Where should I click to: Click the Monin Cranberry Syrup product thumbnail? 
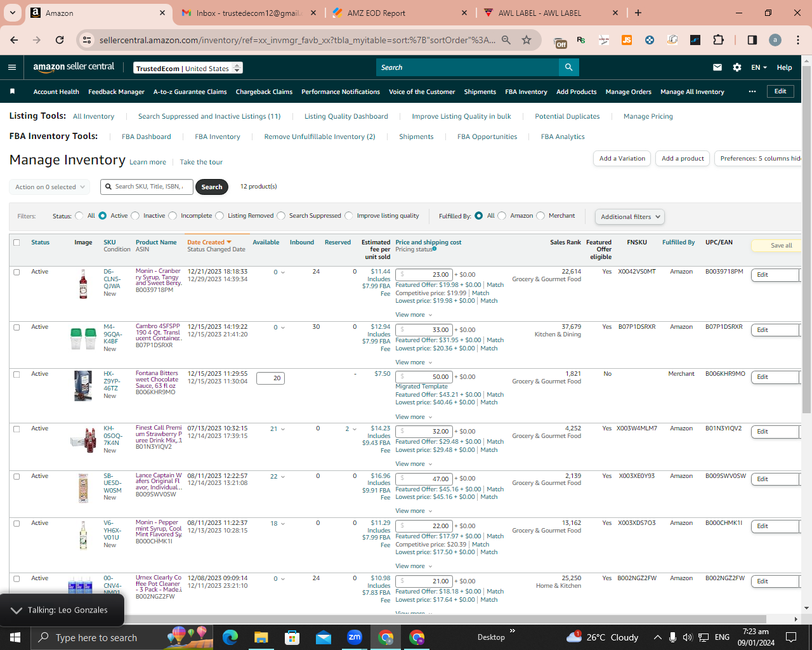tap(83, 284)
